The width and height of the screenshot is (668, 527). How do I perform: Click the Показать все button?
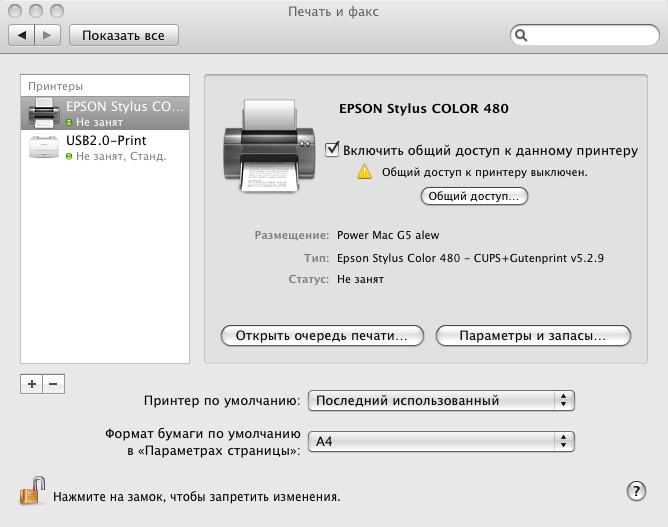pyautogui.click(x=124, y=35)
